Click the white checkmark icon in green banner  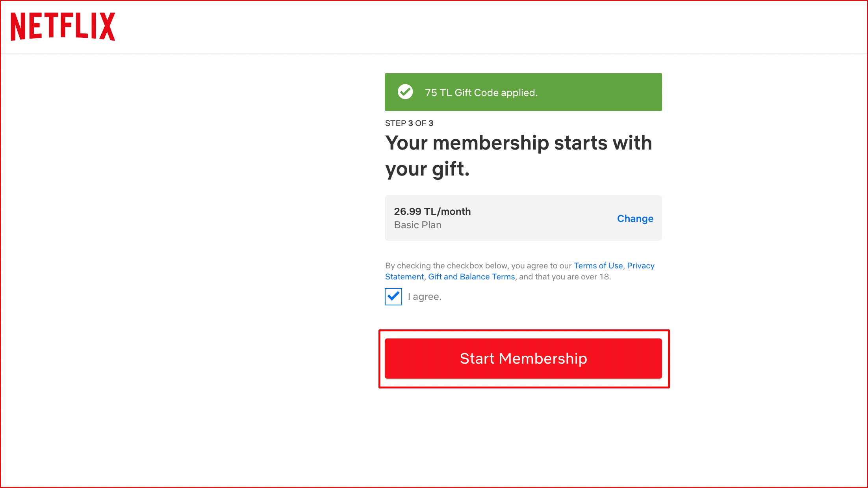pos(405,92)
